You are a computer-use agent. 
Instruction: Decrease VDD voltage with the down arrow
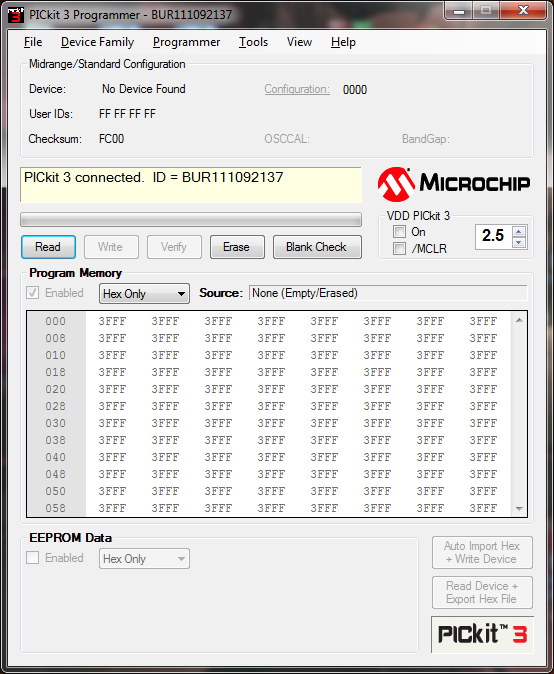coord(519,242)
